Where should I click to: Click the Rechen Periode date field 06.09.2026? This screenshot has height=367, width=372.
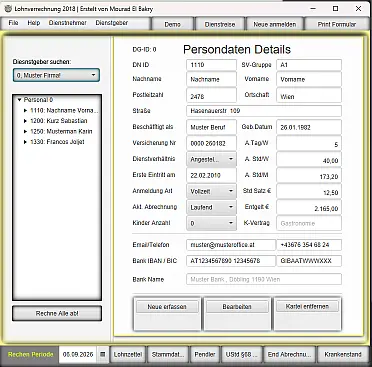(x=78, y=354)
